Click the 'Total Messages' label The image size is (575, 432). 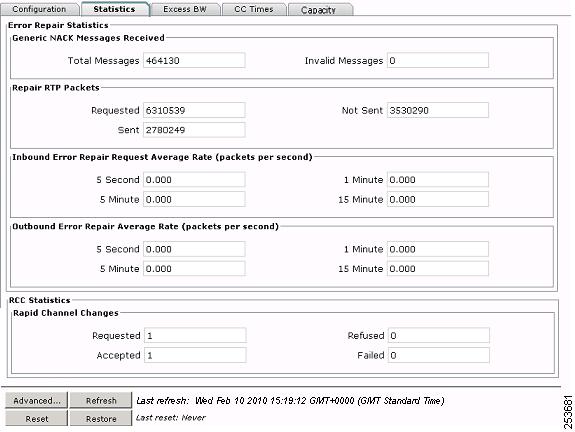point(103,61)
